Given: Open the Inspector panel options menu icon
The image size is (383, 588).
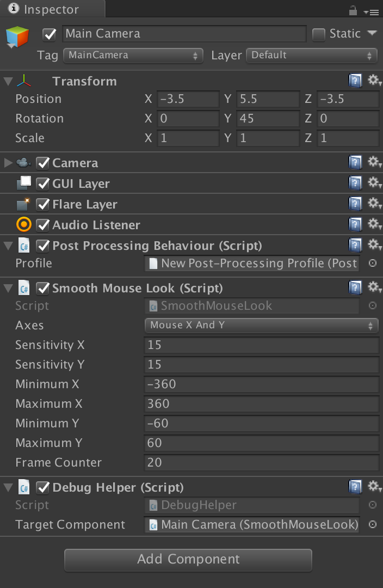Looking at the screenshot, I should point(371,13).
